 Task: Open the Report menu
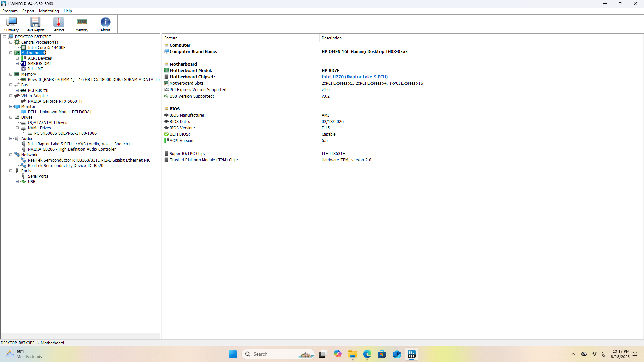[28, 11]
